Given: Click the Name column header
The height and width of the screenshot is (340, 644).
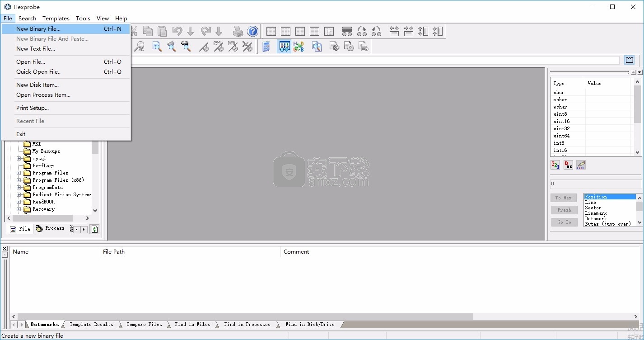Looking at the screenshot, I should point(55,252).
